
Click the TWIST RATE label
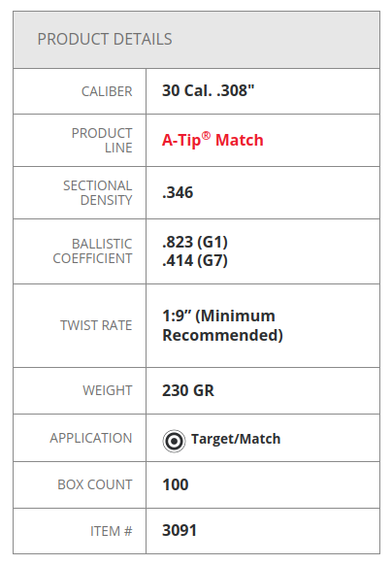96,325
